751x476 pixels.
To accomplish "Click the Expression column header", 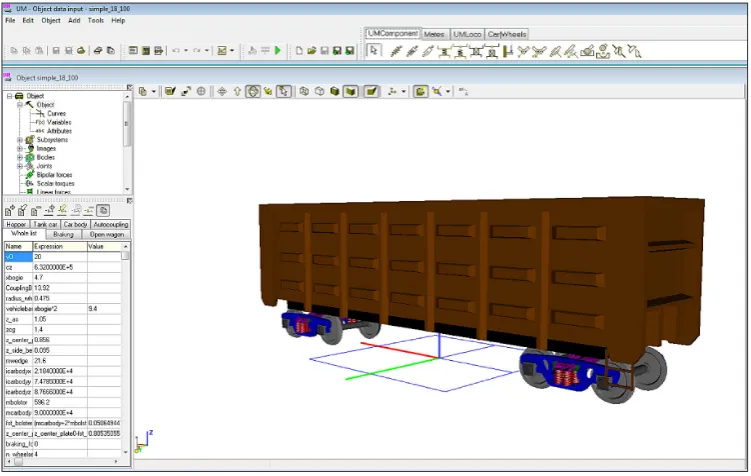I will point(60,246).
